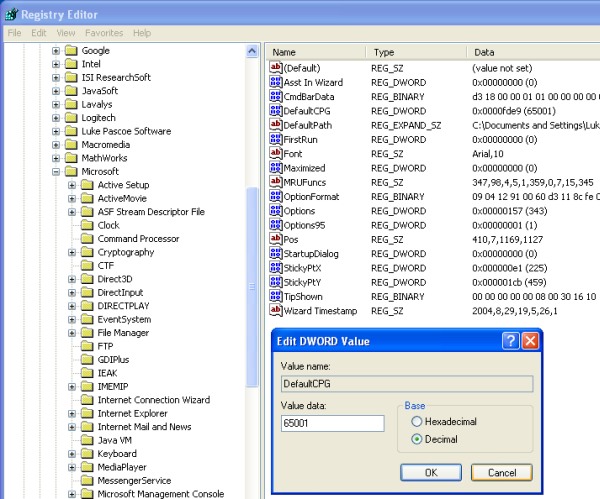
Task: Click the Font string value icon
Action: click(276, 153)
